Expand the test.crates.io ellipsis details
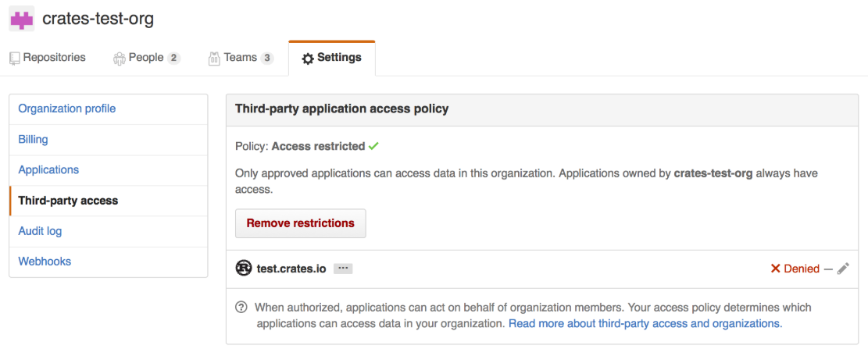868x356 pixels. click(x=343, y=269)
